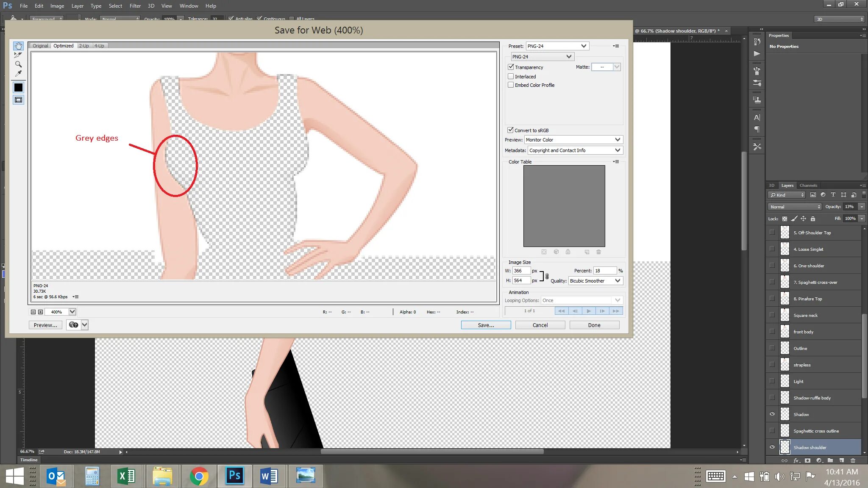
Task: Open Word from the taskbar
Action: pos(269,476)
